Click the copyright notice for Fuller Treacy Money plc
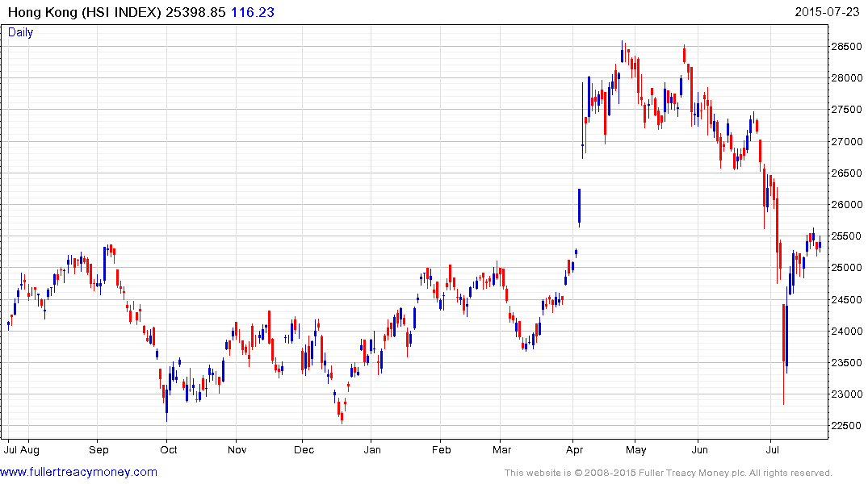 tap(669, 473)
